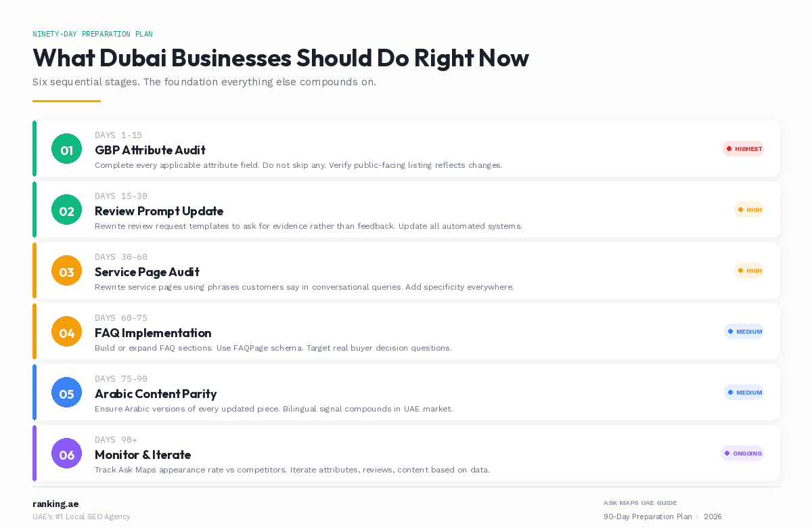Select the orange 03 step circle
Viewport: 812px width, 528px height.
point(66,271)
